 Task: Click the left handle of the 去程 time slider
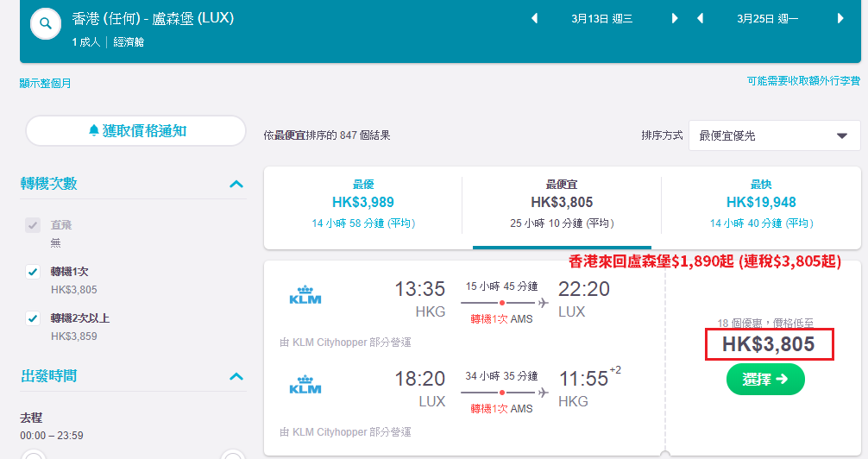click(x=33, y=456)
